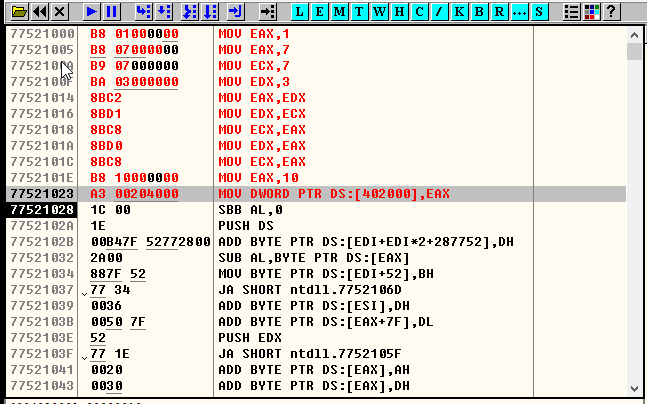
Task: Select instruction PUSH DS
Action: tap(246, 226)
